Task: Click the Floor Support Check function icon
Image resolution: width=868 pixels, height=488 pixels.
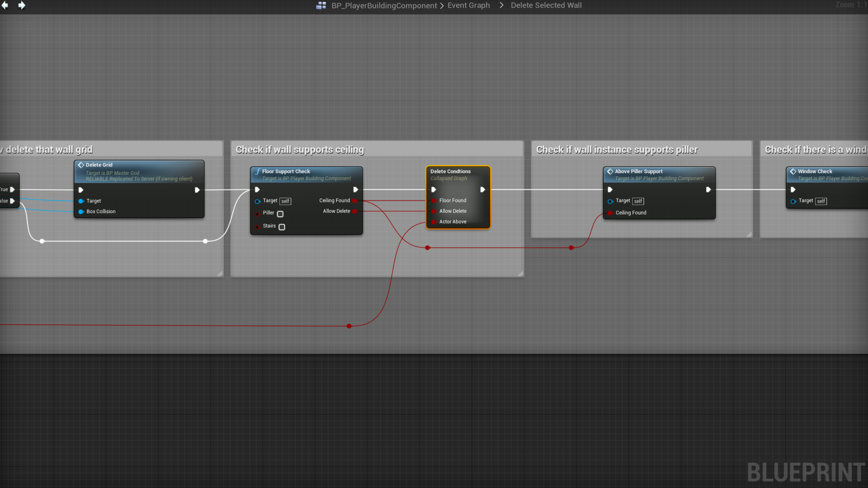Action: click(x=258, y=171)
